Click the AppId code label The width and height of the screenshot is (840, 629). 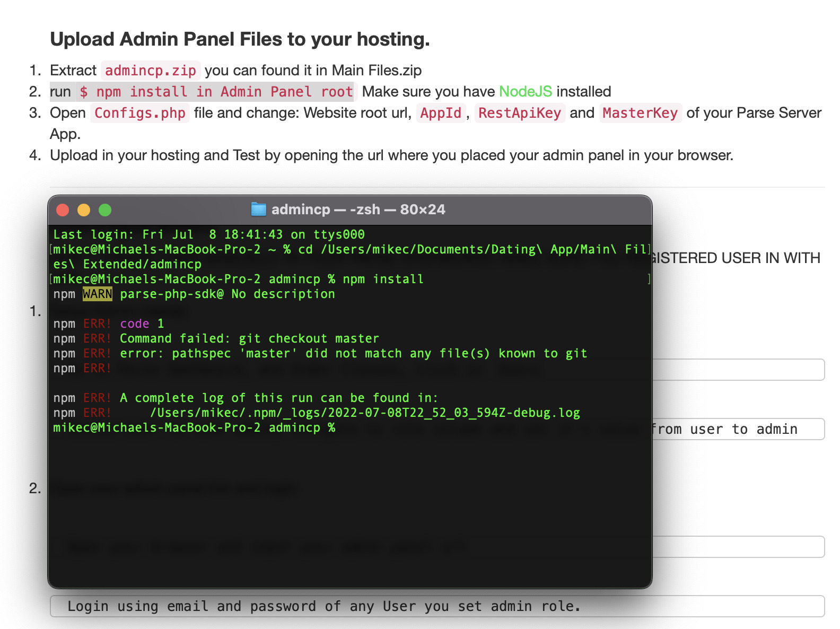[441, 113]
